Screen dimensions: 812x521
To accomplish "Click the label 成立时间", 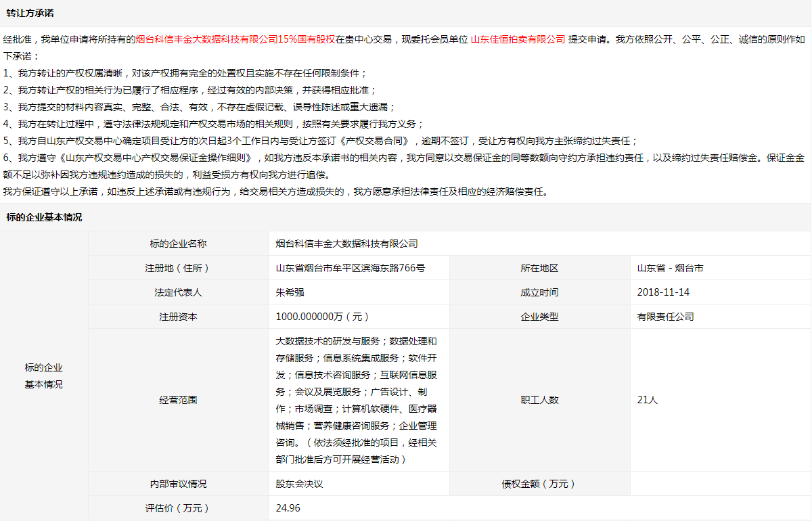I will (x=539, y=292).
